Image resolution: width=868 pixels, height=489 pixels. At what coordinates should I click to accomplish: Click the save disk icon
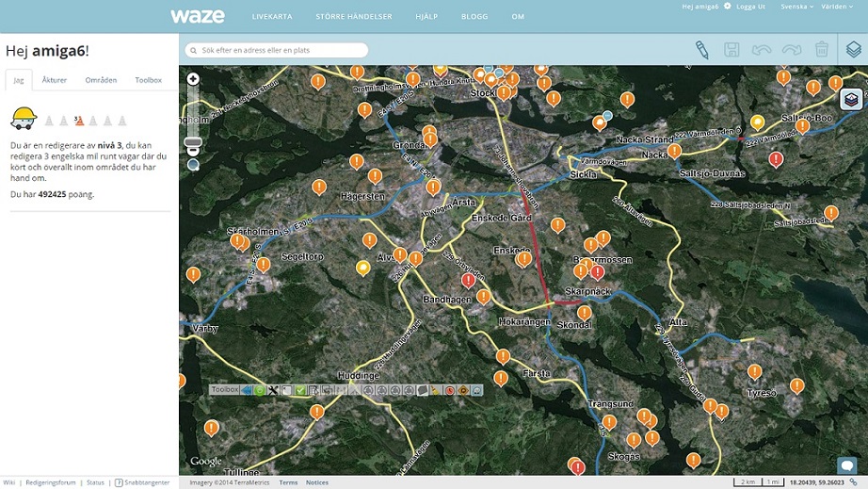(x=731, y=50)
